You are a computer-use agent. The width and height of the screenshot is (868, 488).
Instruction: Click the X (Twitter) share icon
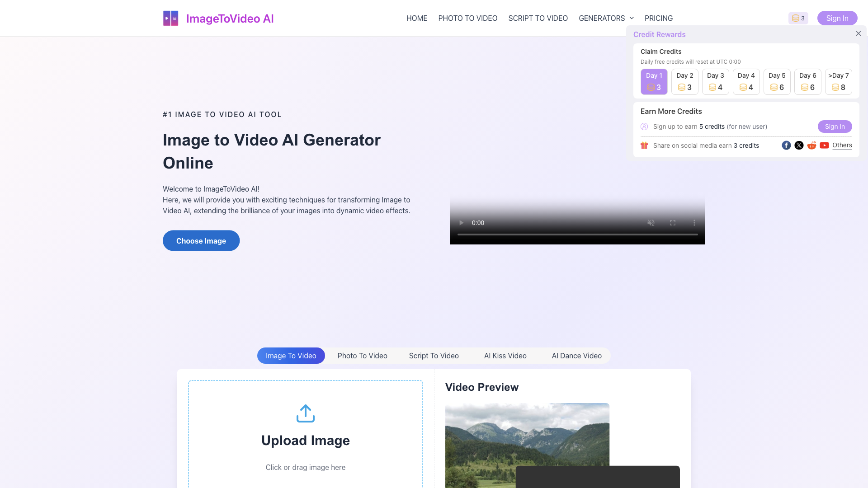799,145
